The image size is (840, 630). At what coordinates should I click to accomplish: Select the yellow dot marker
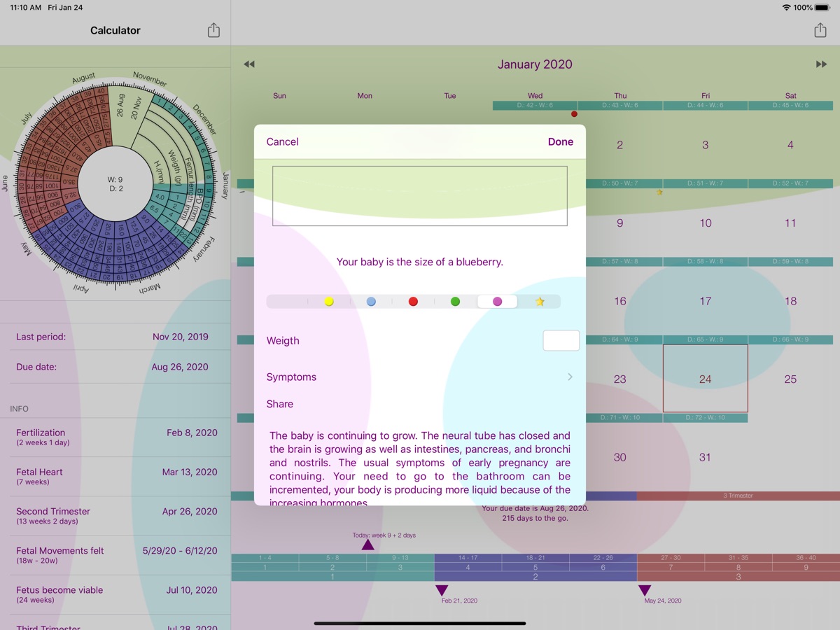click(329, 302)
